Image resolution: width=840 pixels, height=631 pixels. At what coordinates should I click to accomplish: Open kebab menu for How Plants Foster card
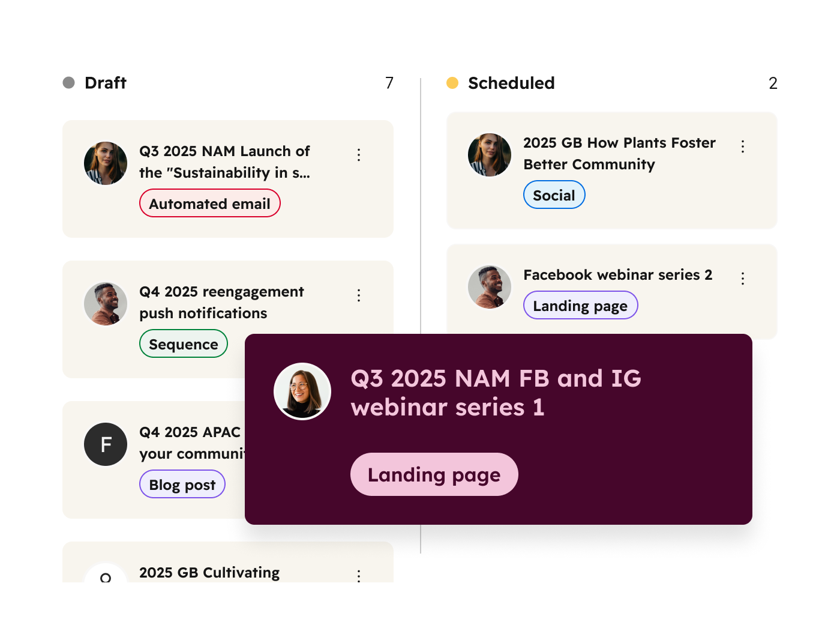click(743, 146)
